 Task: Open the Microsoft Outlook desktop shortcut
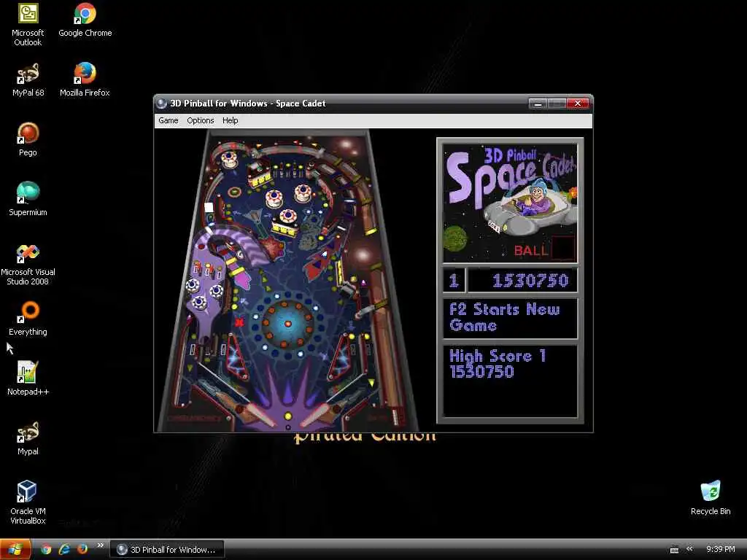(28, 24)
